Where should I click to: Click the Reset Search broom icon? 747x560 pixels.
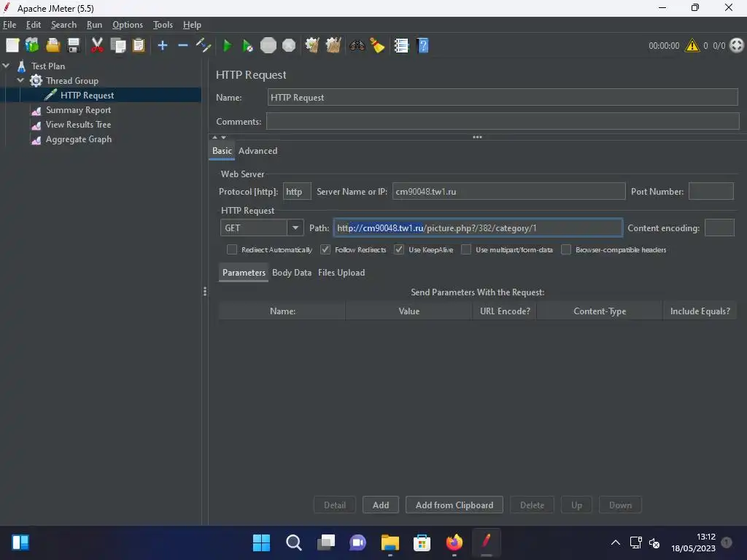pyautogui.click(x=377, y=46)
